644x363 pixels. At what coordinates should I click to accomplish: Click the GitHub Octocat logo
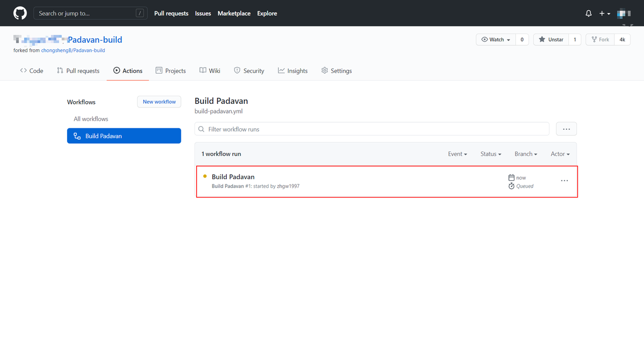pyautogui.click(x=20, y=13)
